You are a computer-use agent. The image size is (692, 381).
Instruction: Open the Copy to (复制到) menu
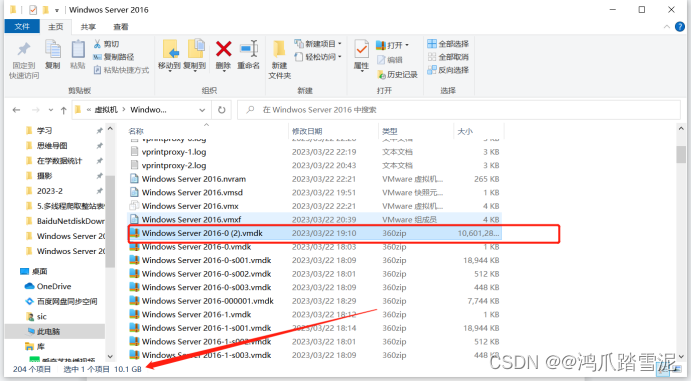click(x=195, y=55)
